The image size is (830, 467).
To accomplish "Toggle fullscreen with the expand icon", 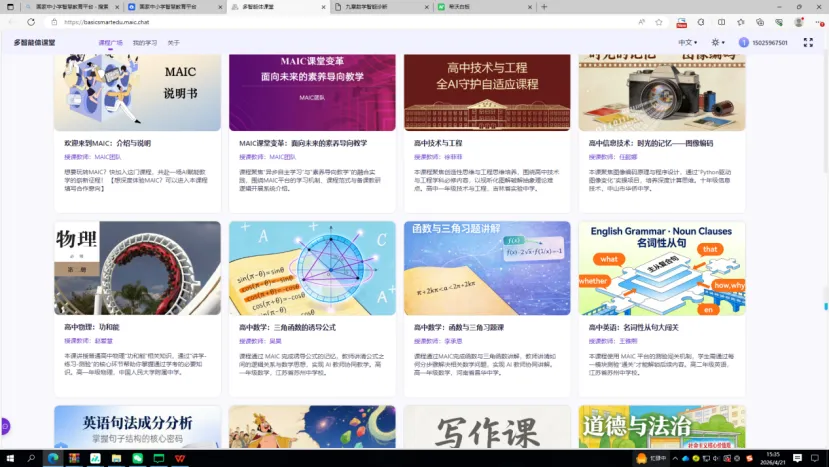I will (x=808, y=43).
